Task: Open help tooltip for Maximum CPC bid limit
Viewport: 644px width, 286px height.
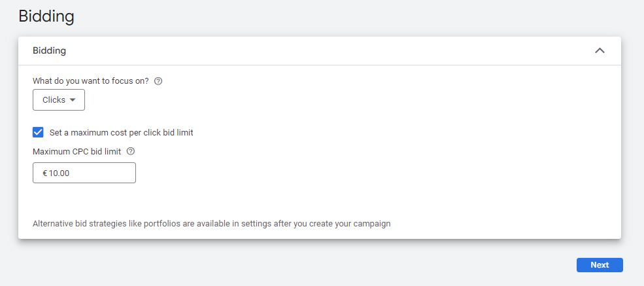Action: pos(131,151)
